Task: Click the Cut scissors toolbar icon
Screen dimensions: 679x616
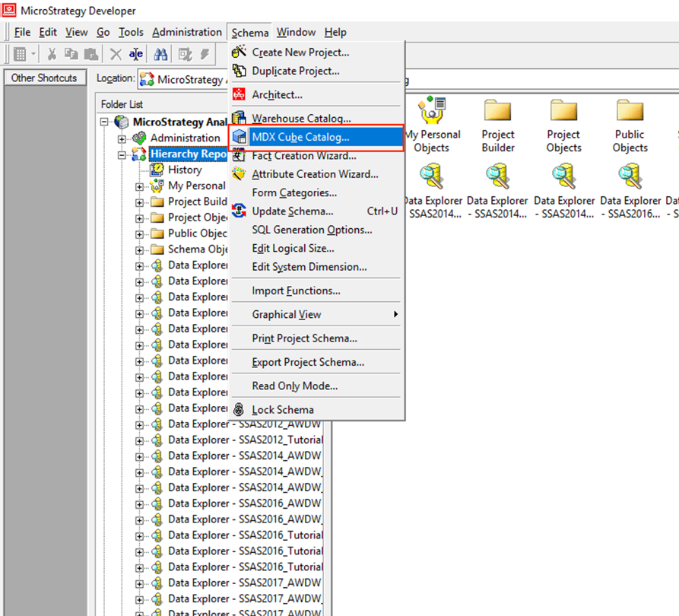Action: 52,54
